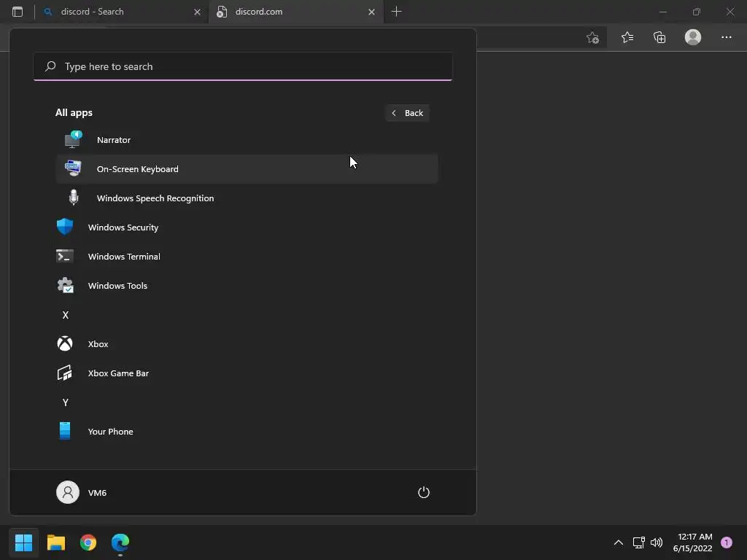Click the All apps heading
Viewport: 747px width, 560px height.
[x=74, y=112]
